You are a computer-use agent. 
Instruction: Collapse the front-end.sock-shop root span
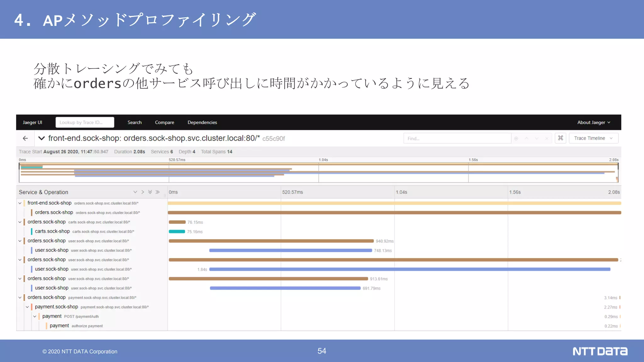click(20, 203)
